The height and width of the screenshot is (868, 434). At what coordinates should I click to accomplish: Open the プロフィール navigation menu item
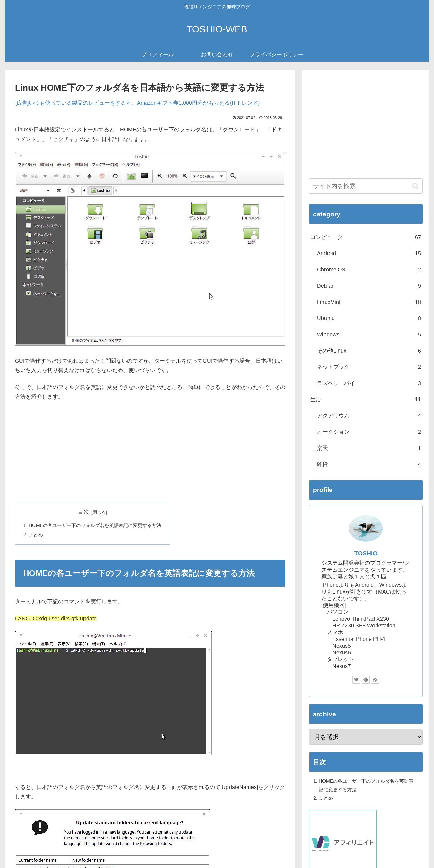pyautogui.click(x=158, y=54)
